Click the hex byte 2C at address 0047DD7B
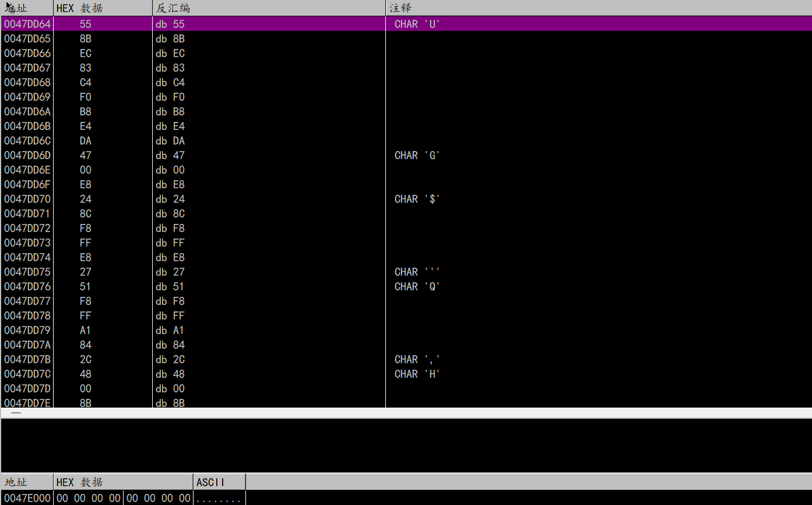812x505 pixels. click(86, 359)
